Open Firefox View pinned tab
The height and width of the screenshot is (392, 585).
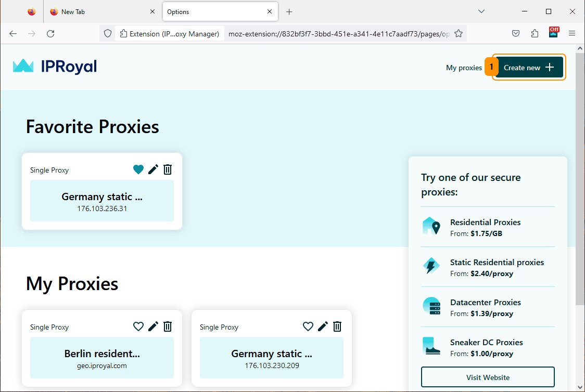32,11
